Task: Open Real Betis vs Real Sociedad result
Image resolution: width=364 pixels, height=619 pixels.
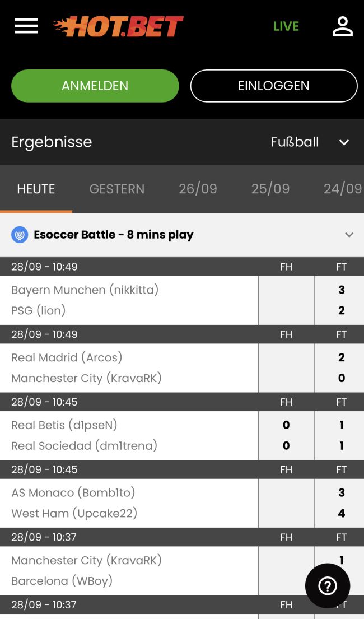Action: (129, 435)
